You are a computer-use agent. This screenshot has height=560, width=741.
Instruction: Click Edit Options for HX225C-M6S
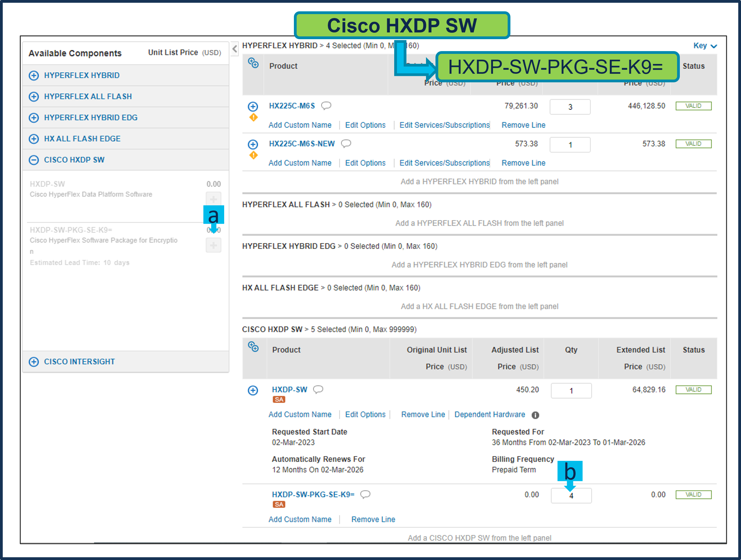(365, 125)
